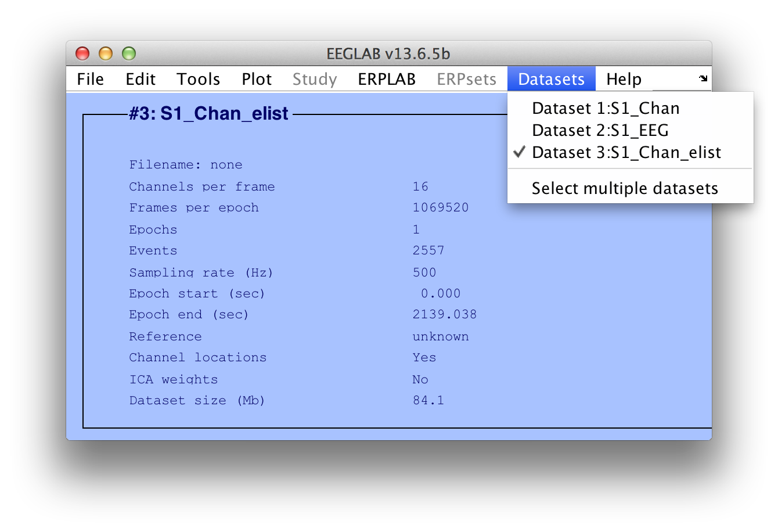Switch to Dataset 1:S1_Chan

(631, 109)
